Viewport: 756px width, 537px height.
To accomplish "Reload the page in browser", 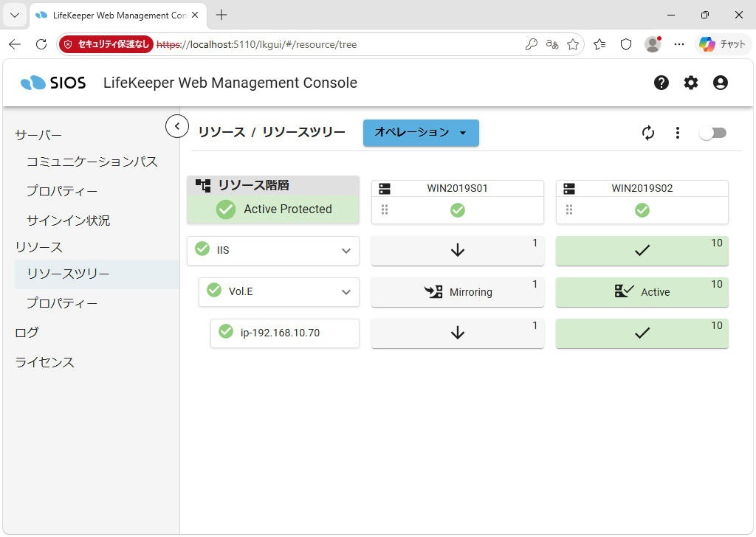I will point(41,44).
